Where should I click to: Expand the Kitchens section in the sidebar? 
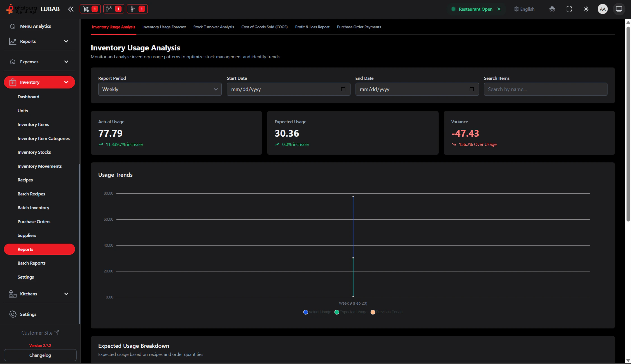point(39,294)
